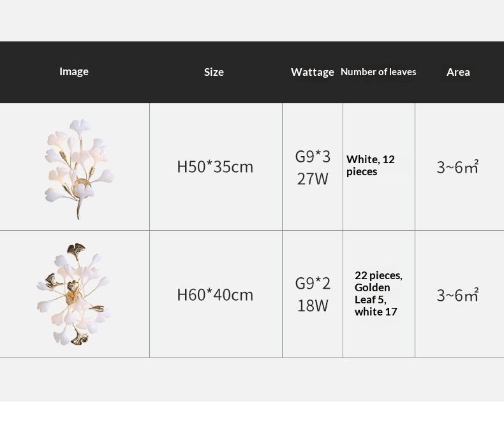Image resolution: width=504 pixels, height=441 pixels.
Task: Click the area value in the first row
Action: (x=457, y=167)
